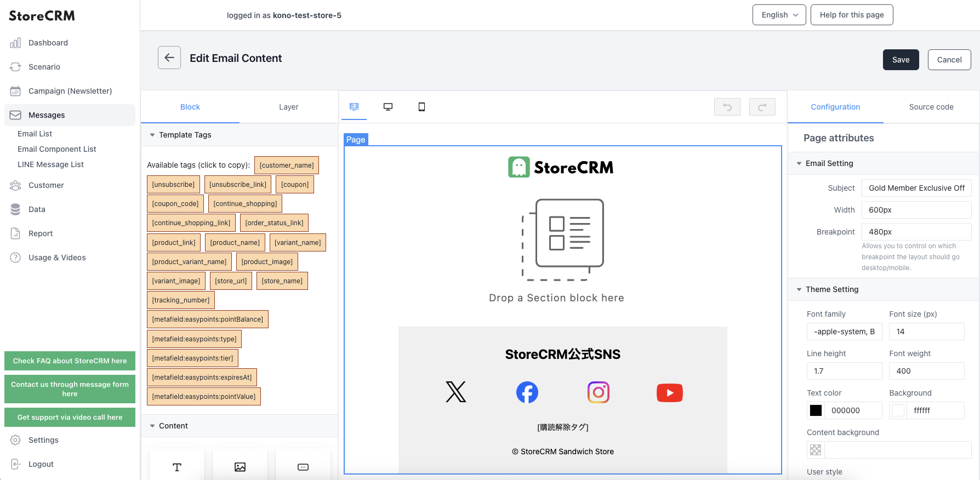The height and width of the screenshot is (480, 980).
Task: Click the Cancel button
Action: click(949, 60)
